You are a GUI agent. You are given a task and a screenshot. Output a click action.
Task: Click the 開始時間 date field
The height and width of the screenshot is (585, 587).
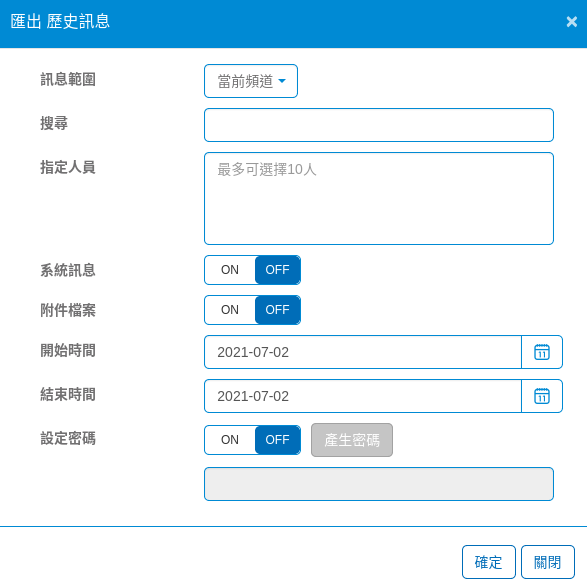(x=363, y=352)
